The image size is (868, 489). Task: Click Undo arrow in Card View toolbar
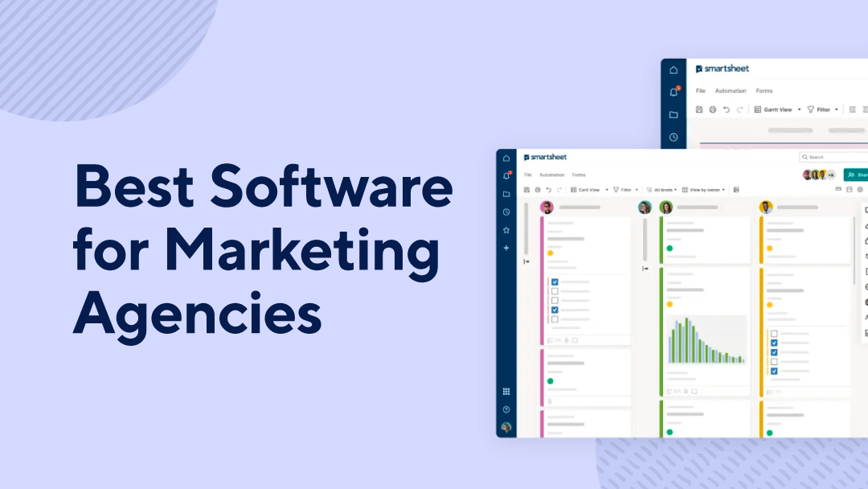click(549, 190)
